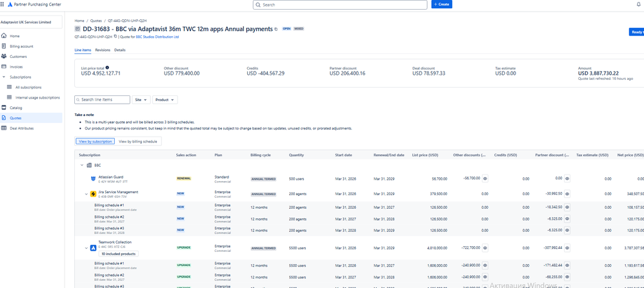
Task: Click the List price (USD) column header
Action: [425, 155]
